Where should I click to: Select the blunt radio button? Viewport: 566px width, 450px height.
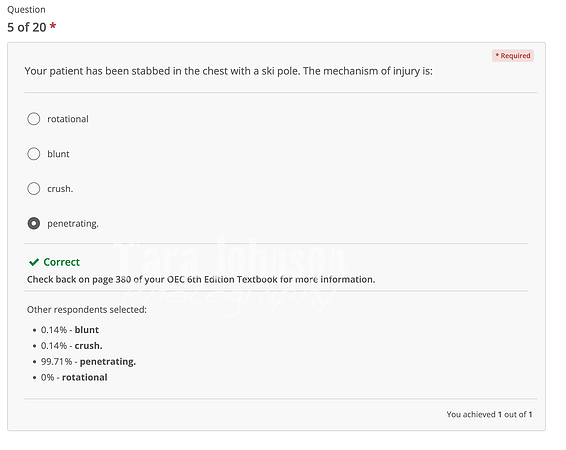[34, 154]
